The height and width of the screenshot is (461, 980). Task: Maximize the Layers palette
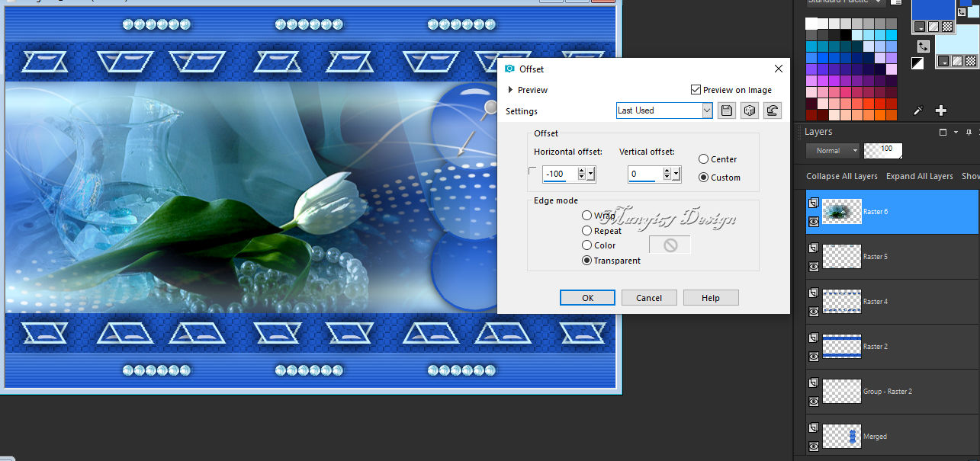[943, 132]
